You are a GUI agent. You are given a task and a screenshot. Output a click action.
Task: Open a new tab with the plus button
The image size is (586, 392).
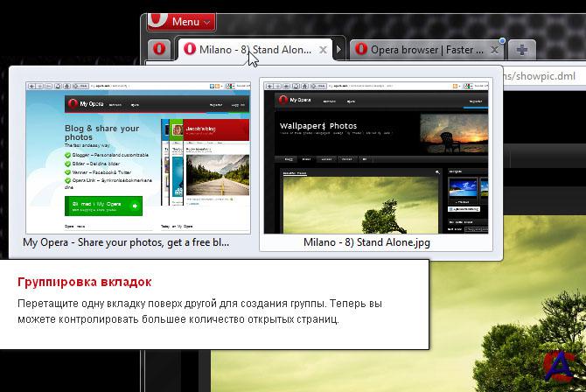(x=520, y=50)
